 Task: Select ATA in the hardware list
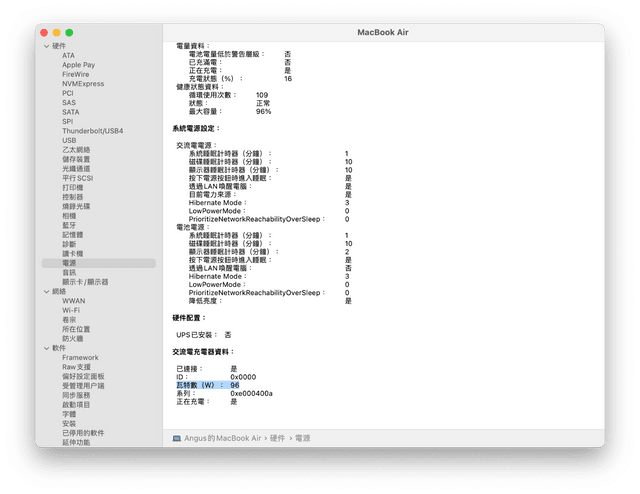tap(68, 56)
